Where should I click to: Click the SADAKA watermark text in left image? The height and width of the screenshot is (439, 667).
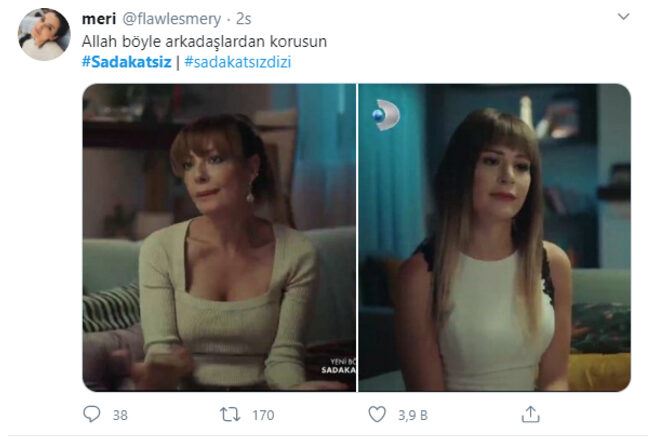pos(338,370)
